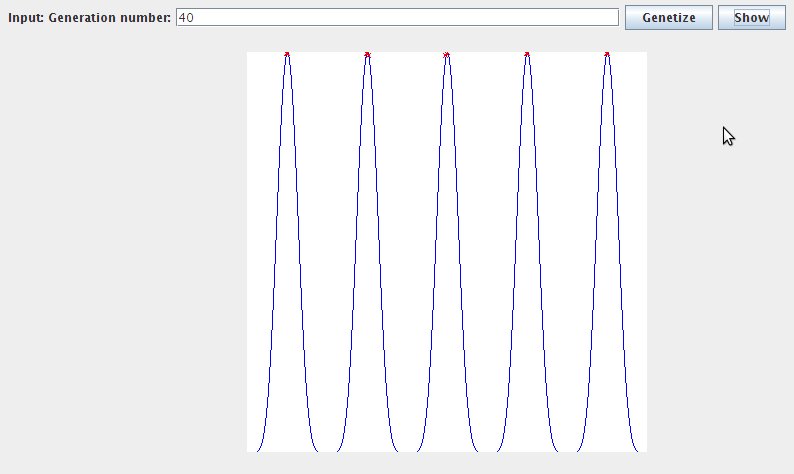Select the rightmost red marker on the curve
Screen dimensions: 794x474
coord(607,54)
